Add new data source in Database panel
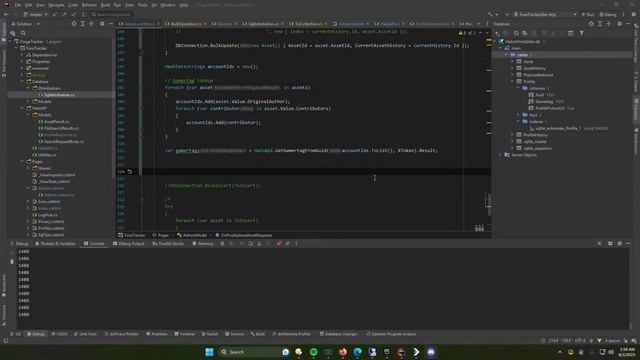Viewport: 640px width, 360px height. coord(497,33)
